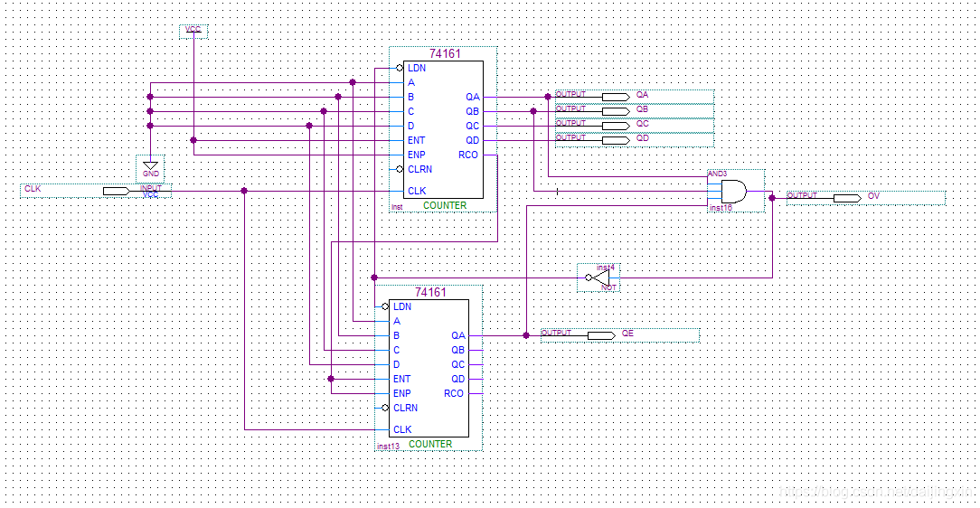Click the ENT port of upper 74161
This screenshot has width=980, height=508.
(416, 141)
